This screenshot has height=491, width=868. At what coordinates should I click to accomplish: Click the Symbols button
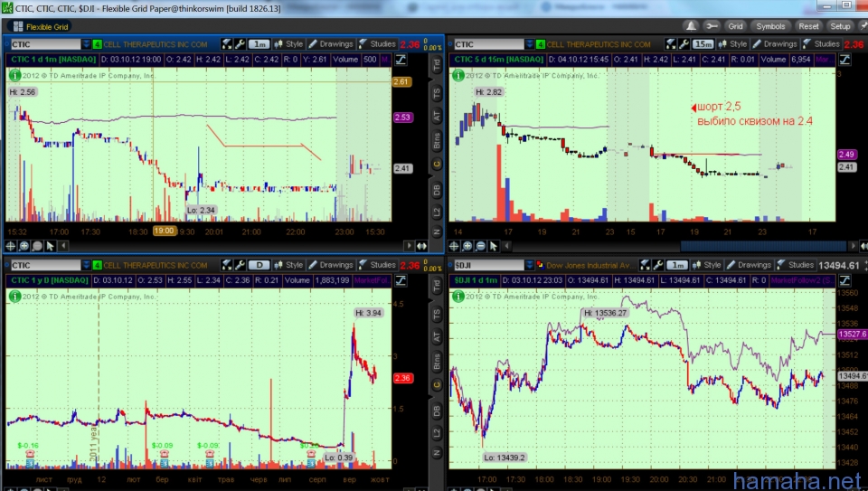(770, 26)
